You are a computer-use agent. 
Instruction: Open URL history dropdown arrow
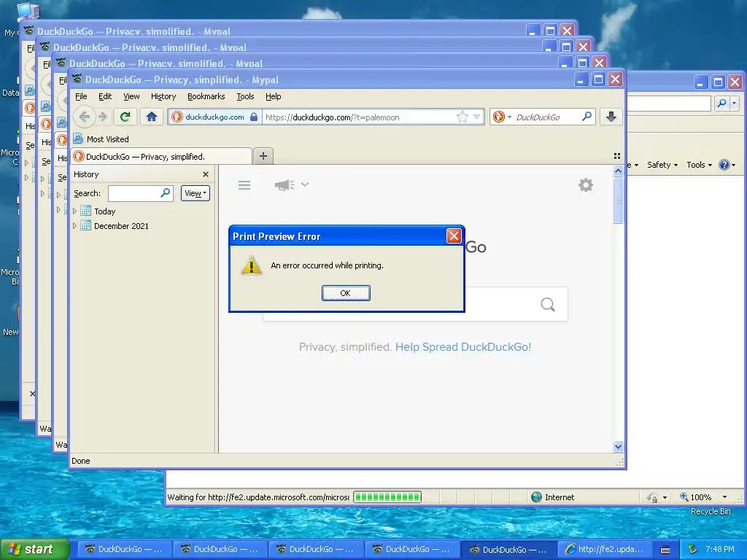(477, 117)
